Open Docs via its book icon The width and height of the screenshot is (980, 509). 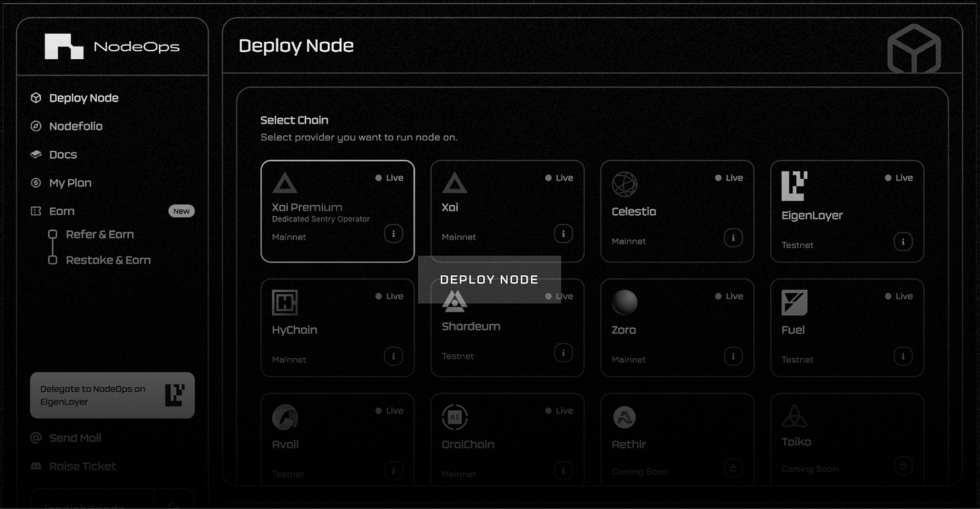pyautogui.click(x=36, y=154)
